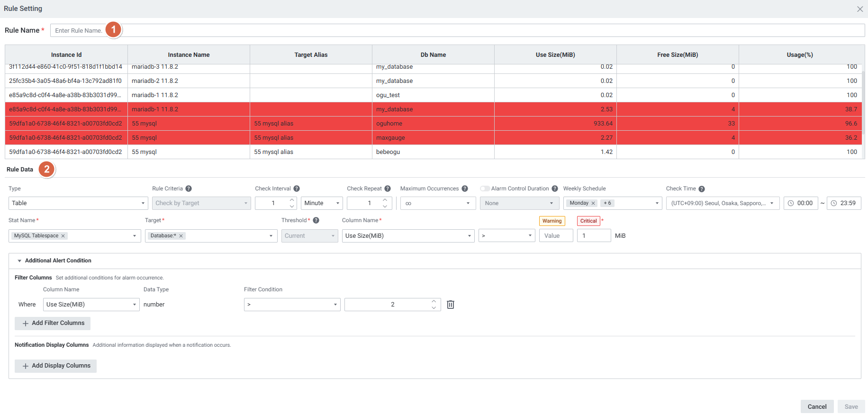Click the Add Filter Columns button
Screen dimensions: 868x414
(53, 323)
